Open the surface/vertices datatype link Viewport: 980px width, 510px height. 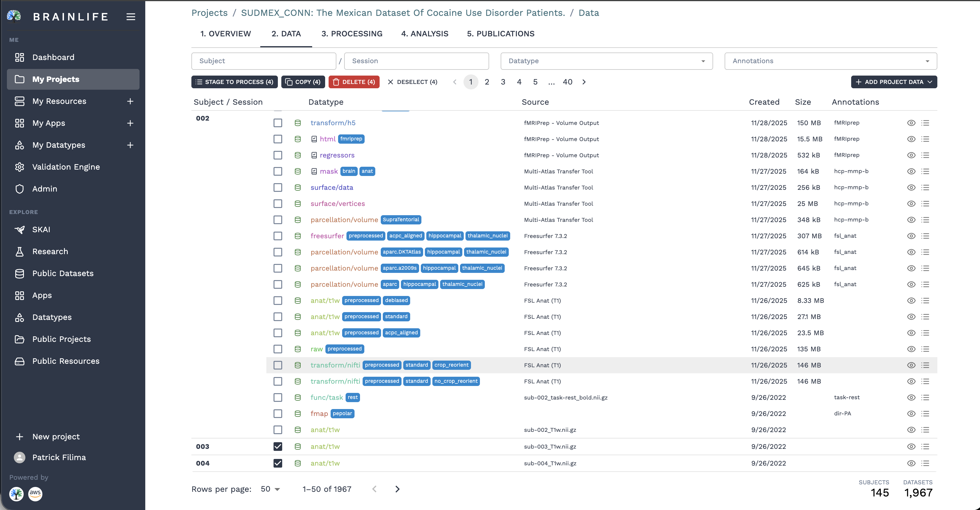click(x=338, y=204)
